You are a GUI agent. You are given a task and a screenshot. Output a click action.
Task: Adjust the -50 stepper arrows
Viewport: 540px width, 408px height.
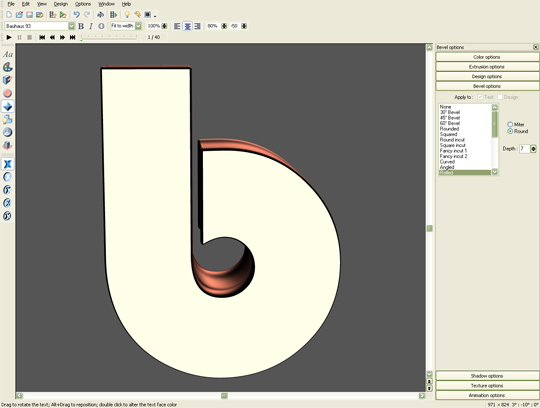244,26
